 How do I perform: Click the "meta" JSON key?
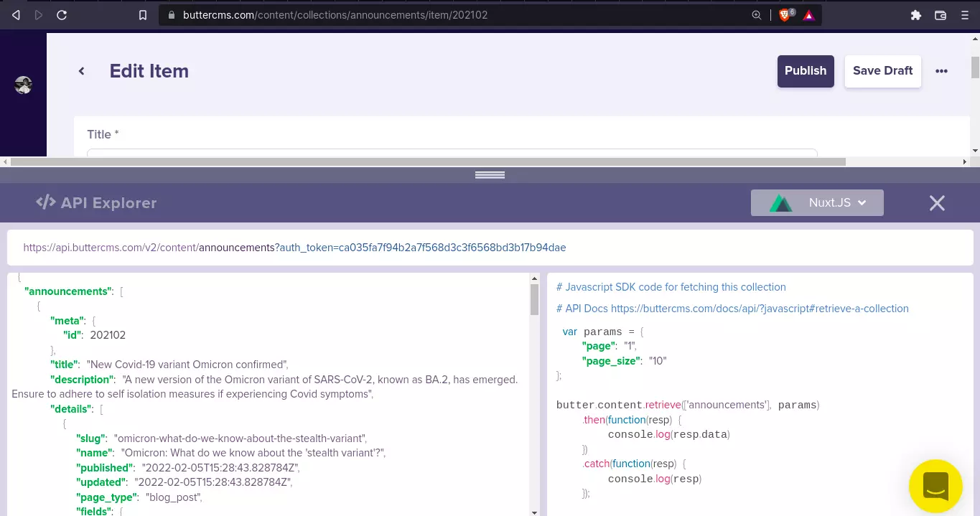68,320
